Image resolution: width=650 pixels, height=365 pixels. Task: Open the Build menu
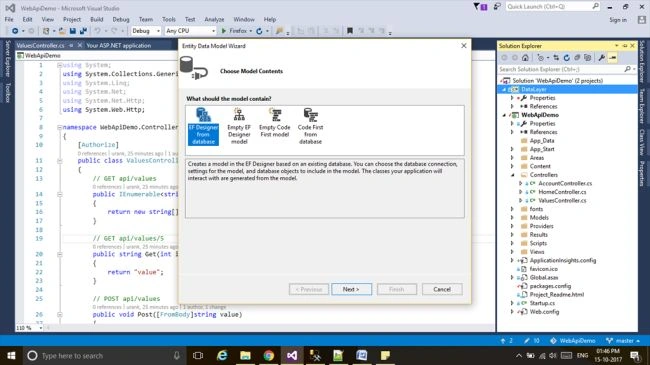pos(97,19)
